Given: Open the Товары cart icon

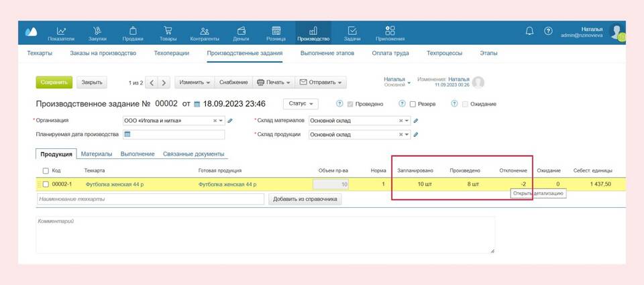Looking at the screenshot, I should [168, 32].
